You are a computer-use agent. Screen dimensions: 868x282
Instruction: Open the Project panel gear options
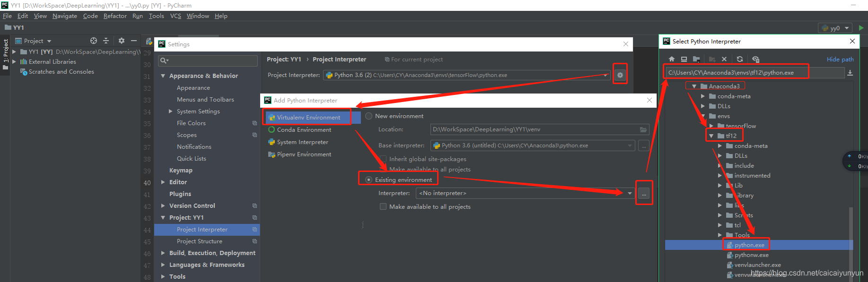[122, 41]
